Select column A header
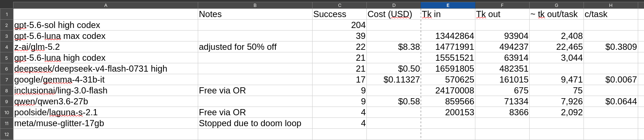Viewport: 644px width, 140px height. click(106, 5)
